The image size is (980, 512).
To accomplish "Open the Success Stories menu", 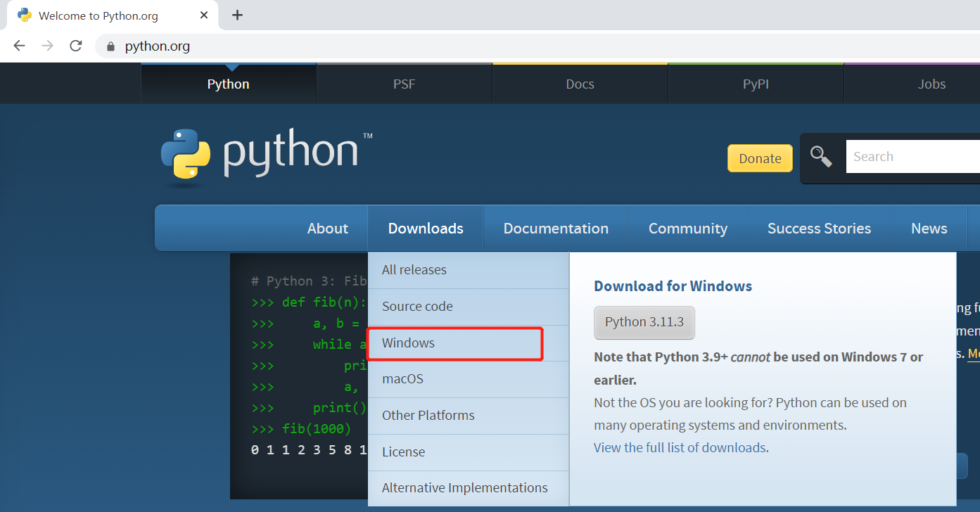I will [x=819, y=229].
